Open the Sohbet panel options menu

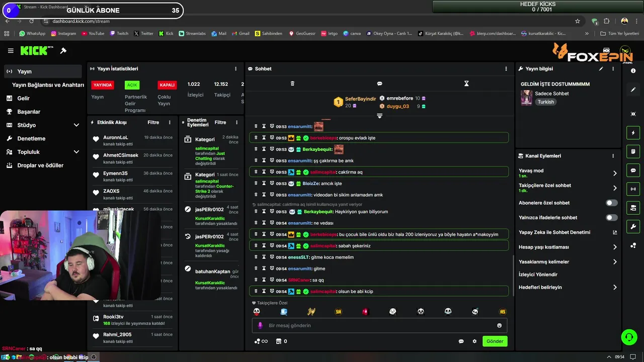tap(506, 69)
